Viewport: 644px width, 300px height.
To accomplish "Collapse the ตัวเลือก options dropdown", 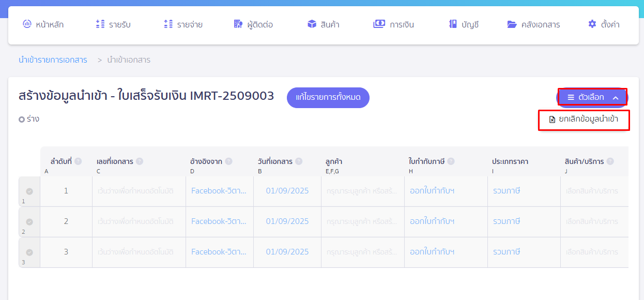I will click(x=592, y=97).
